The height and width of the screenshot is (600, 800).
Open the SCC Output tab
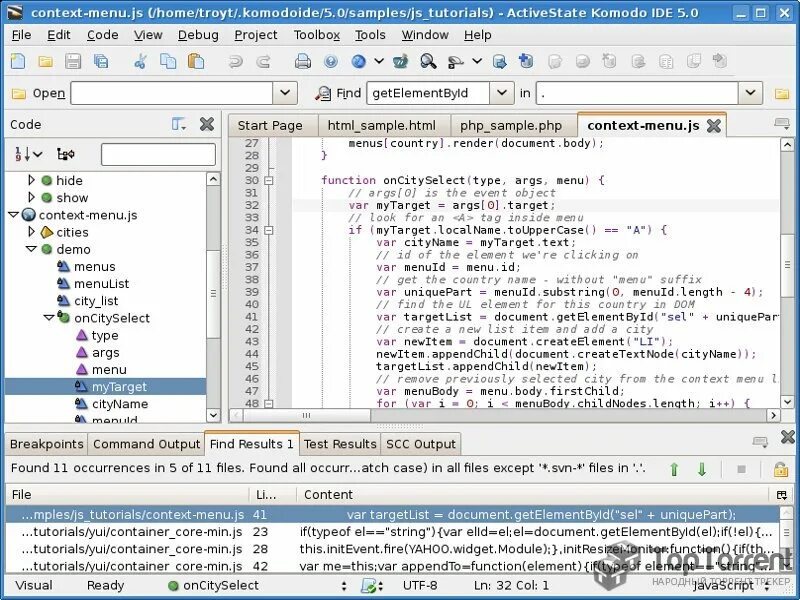click(x=420, y=444)
